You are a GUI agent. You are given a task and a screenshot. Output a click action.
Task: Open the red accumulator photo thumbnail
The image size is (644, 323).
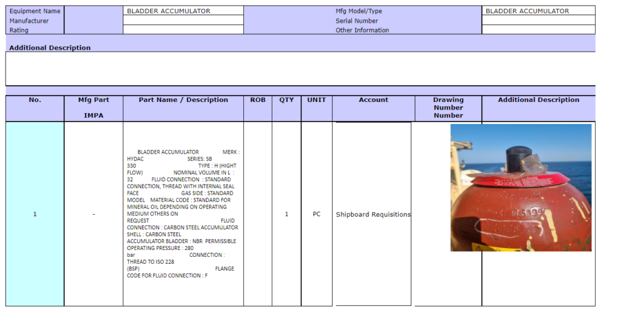[521, 188]
